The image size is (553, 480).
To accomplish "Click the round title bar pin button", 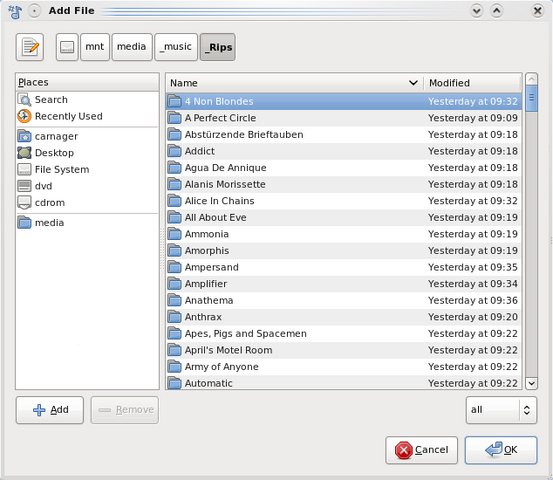I will point(34,11).
